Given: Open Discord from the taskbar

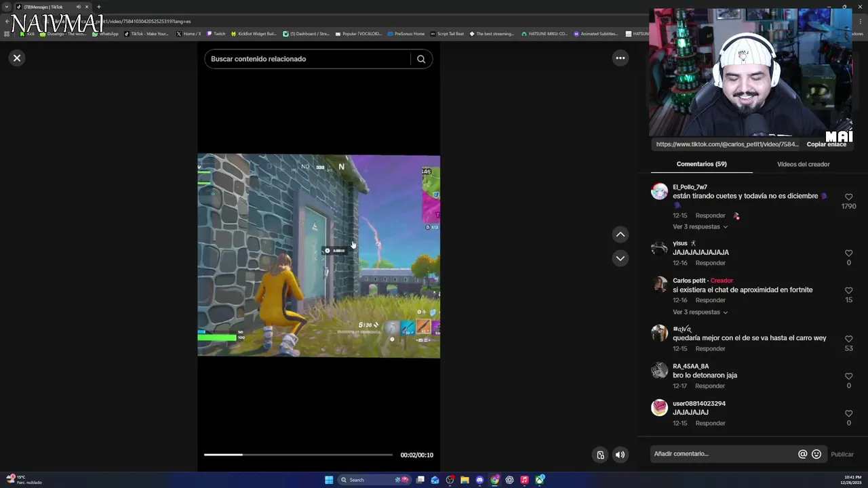Looking at the screenshot, I should tap(479, 480).
